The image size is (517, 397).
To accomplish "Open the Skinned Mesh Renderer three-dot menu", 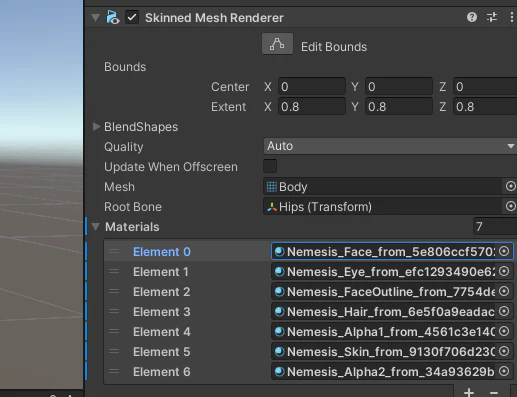I will [512, 17].
